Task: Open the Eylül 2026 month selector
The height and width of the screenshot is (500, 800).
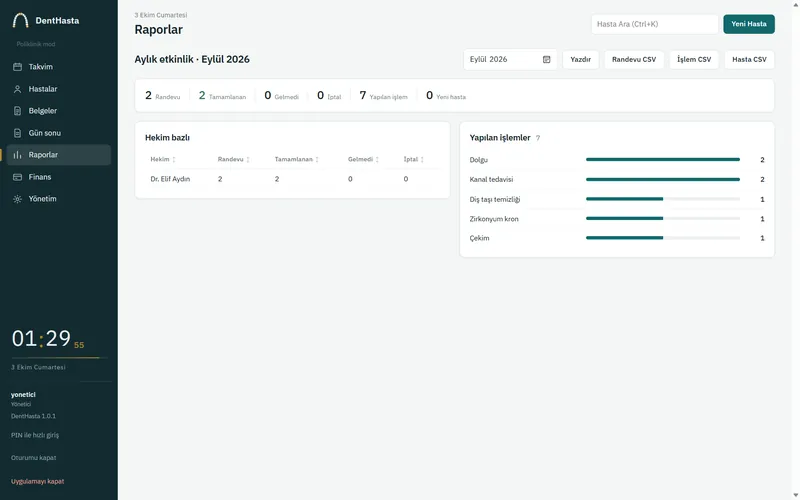Action: pos(510,60)
